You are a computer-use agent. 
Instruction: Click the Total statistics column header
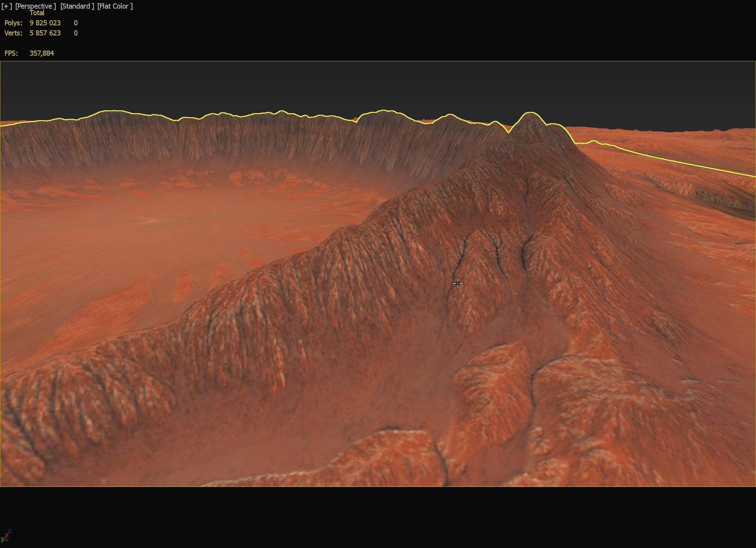point(37,13)
